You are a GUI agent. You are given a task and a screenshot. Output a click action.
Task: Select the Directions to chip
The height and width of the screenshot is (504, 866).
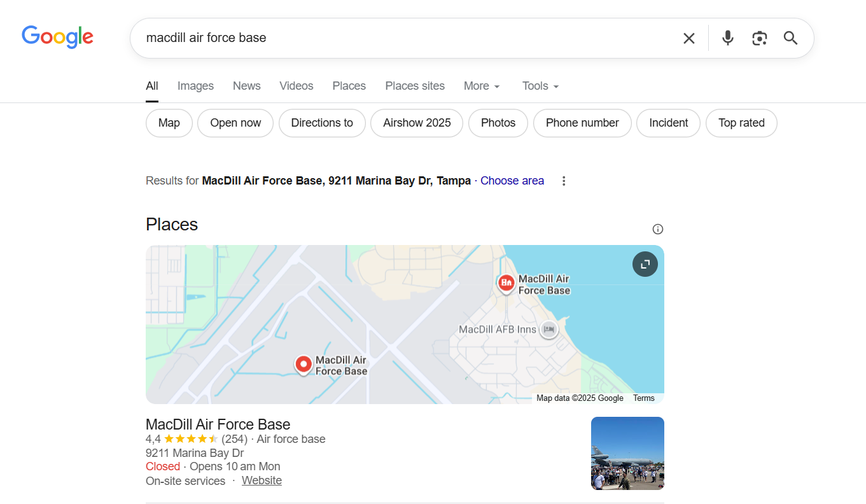[322, 123]
